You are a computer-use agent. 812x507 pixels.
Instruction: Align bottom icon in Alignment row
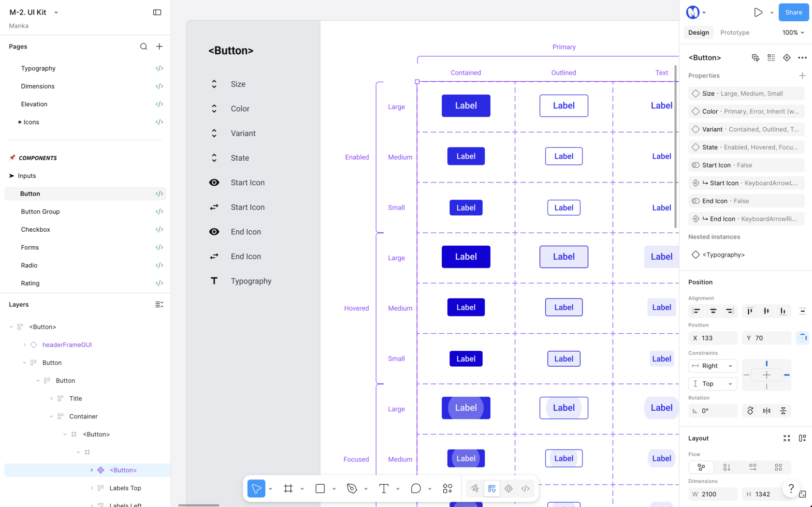[783, 311]
